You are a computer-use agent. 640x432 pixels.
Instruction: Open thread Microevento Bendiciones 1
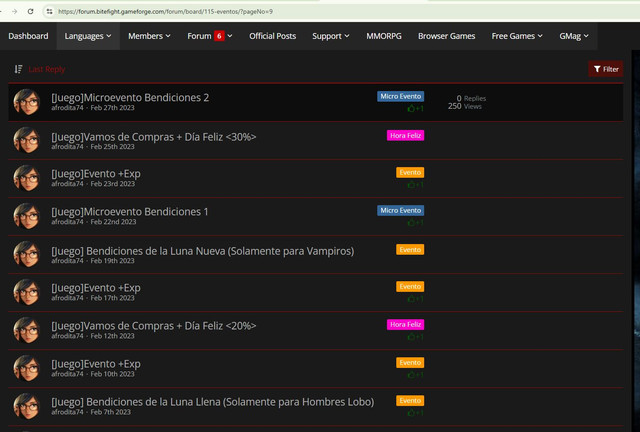point(129,212)
